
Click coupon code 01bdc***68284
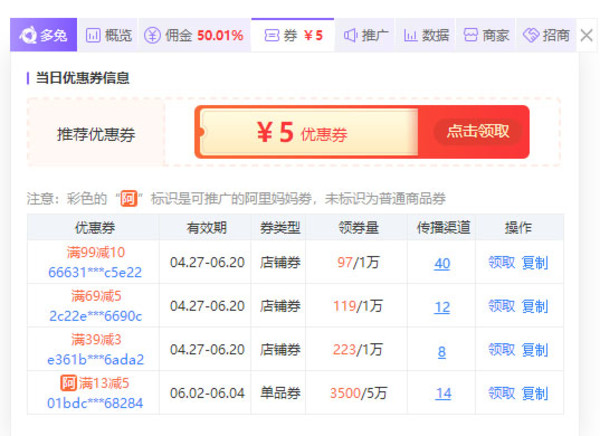coord(95,403)
